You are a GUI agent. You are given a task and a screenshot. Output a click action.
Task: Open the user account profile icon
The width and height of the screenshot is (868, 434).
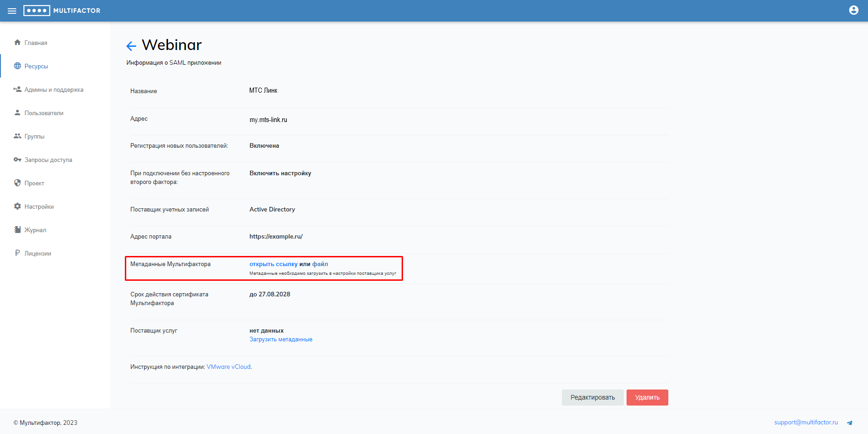(854, 10)
